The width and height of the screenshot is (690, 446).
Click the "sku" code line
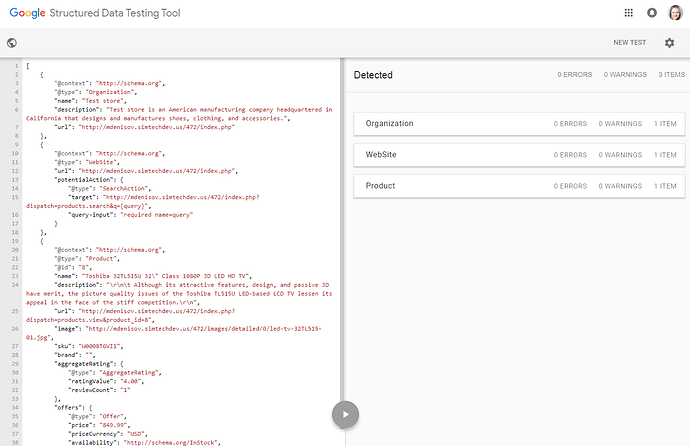(x=89, y=346)
